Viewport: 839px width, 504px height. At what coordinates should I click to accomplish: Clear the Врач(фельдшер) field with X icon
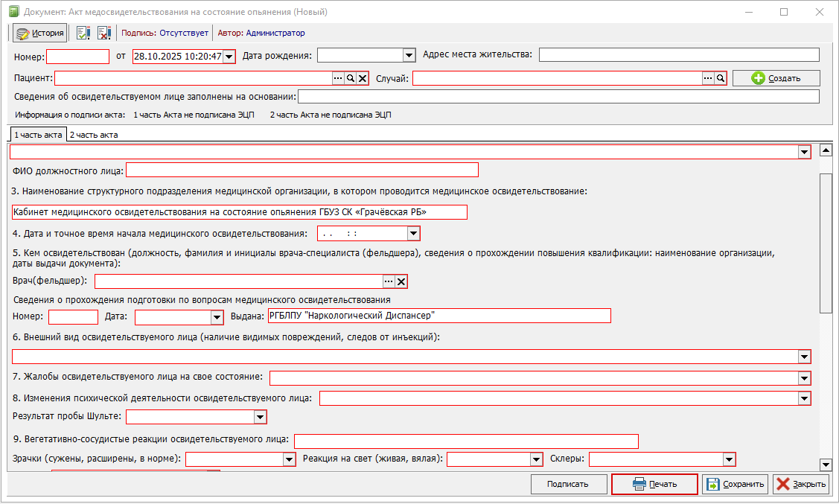pyautogui.click(x=401, y=281)
